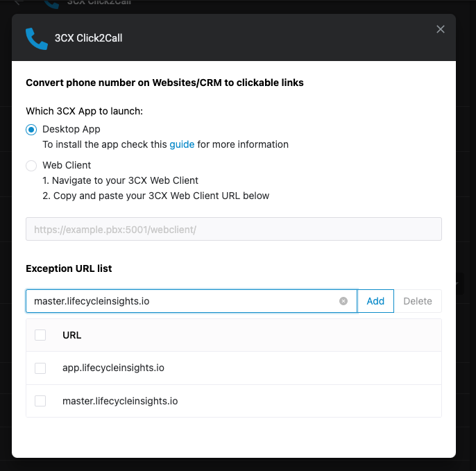This screenshot has width=476, height=471.
Task: Click the URL column header
Action: pos(72,335)
